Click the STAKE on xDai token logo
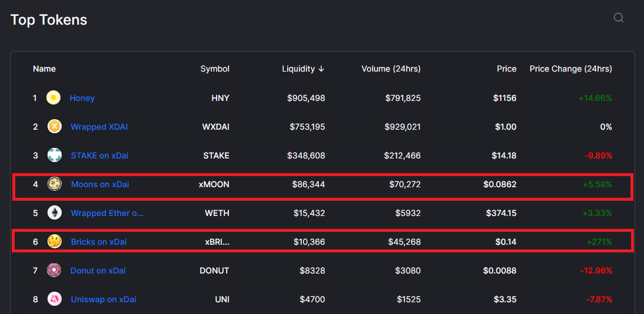 pos(55,156)
